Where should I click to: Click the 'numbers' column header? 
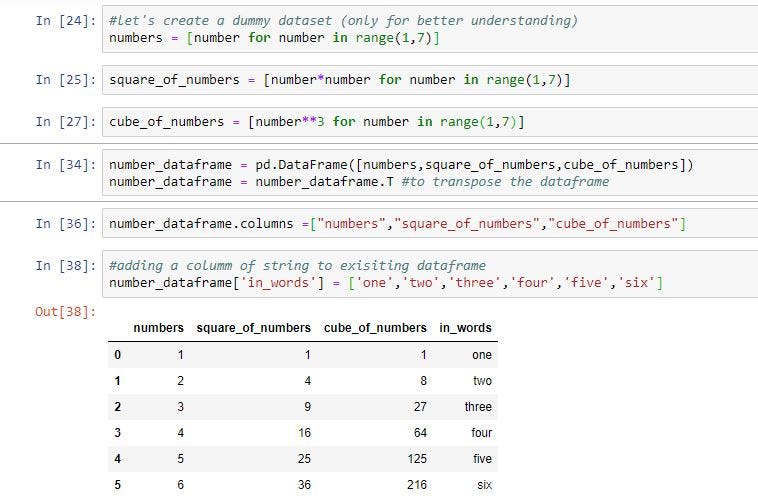click(x=159, y=328)
